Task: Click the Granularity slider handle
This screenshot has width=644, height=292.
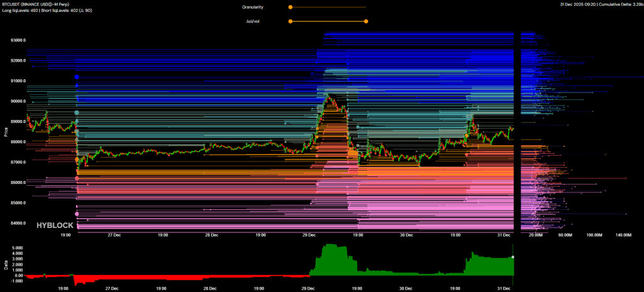Action: 290,8
